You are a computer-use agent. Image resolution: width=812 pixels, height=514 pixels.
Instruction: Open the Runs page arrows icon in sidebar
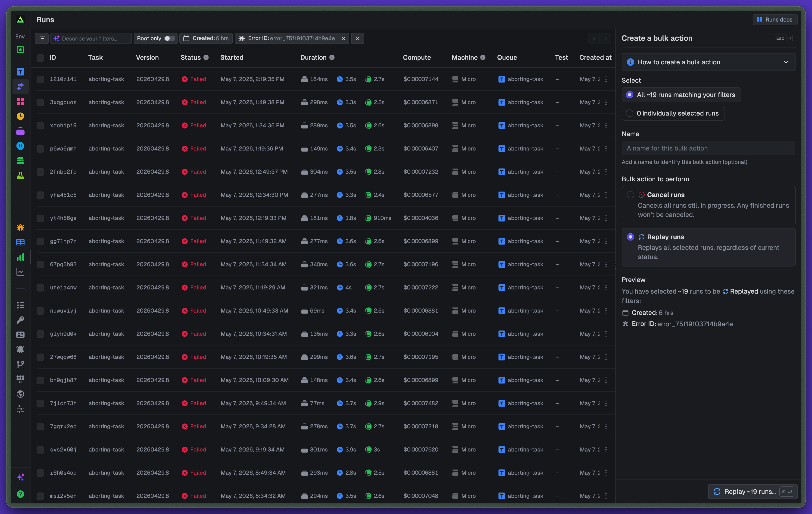coord(20,87)
